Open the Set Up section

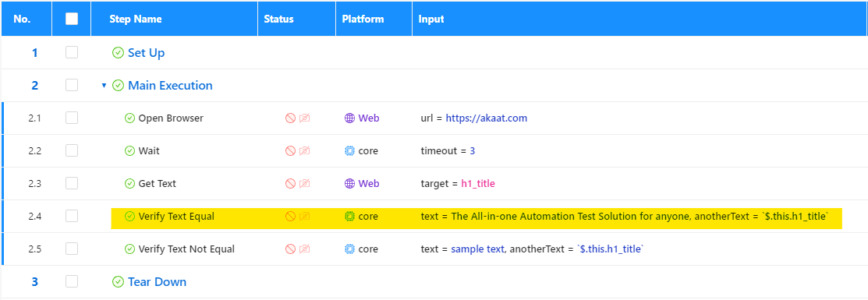click(x=146, y=53)
